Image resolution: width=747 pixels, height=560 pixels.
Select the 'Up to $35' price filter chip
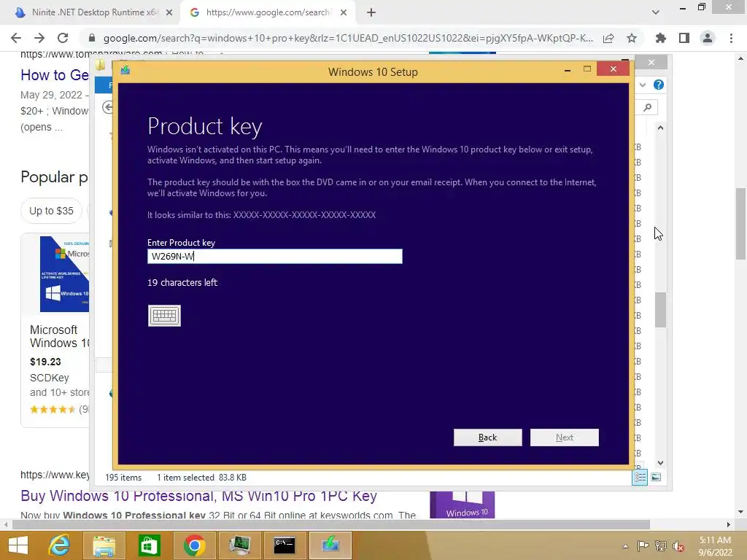click(52, 211)
